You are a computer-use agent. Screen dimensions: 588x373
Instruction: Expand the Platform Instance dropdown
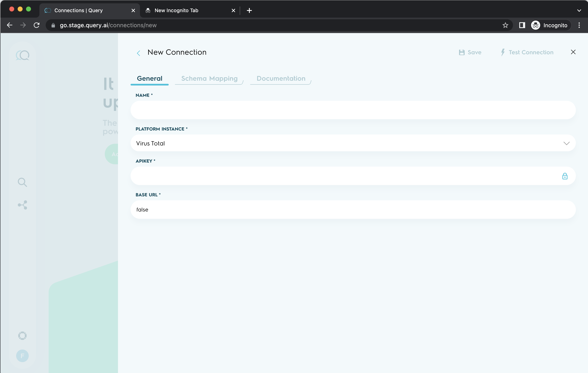point(566,143)
